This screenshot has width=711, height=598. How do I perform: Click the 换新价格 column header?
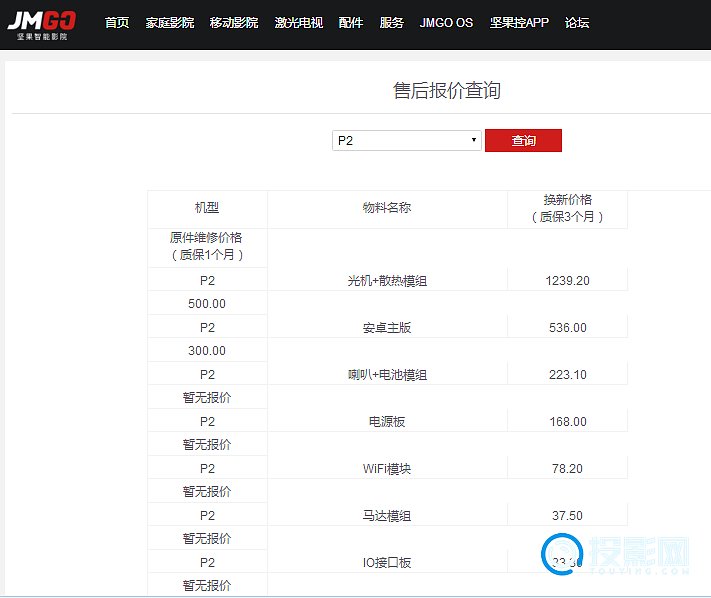point(568,208)
